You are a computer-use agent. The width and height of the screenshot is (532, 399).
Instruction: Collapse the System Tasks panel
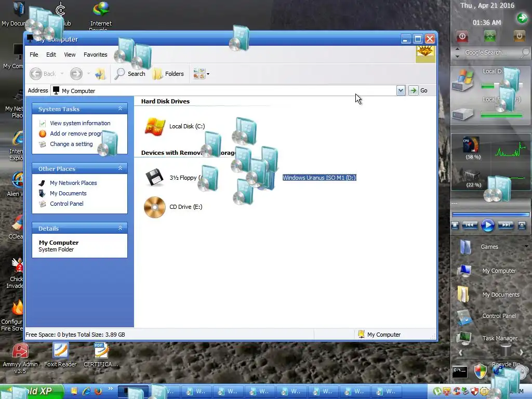pos(120,109)
